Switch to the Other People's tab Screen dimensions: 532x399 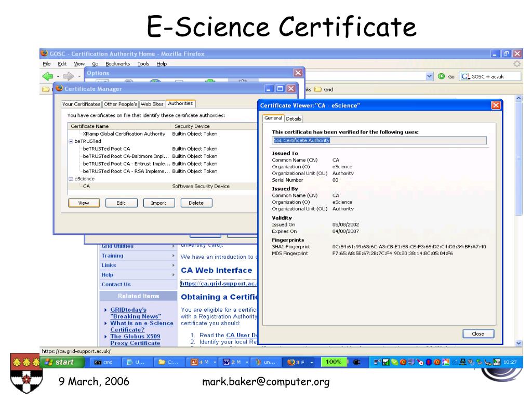click(x=121, y=104)
